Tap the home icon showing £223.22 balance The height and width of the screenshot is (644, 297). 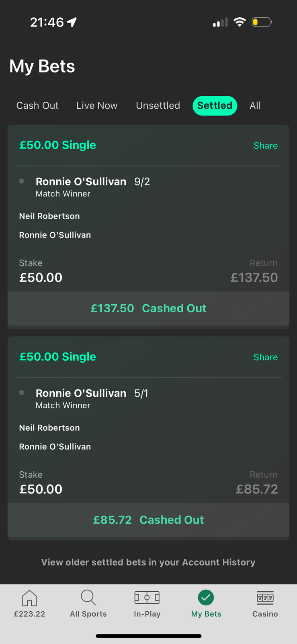pyautogui.click(x=29, y=599)
